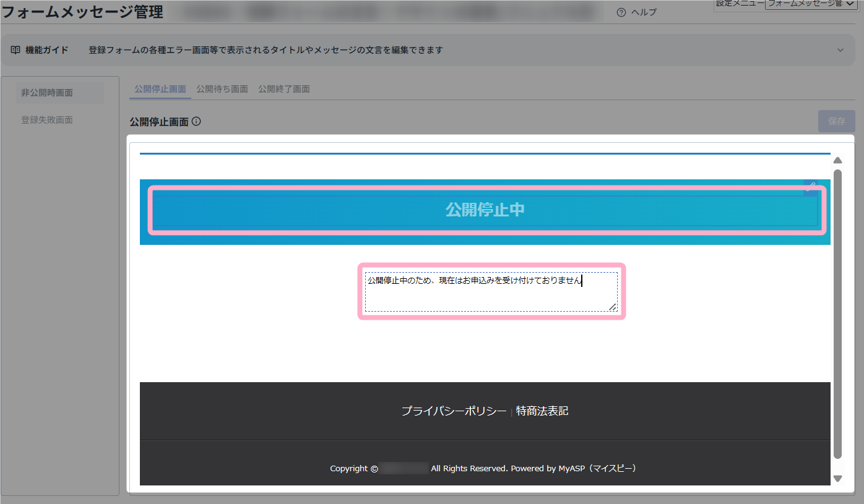Click the help question mark icon
This screenshot has width=864, height=504.
[x=621, y=12]
